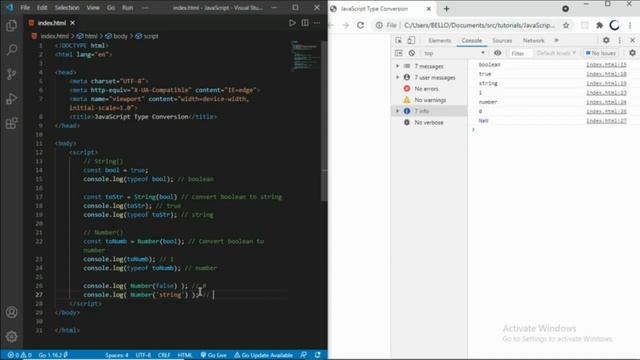Expand the 7 messages group
The image size is (640, 360).
tap(398, 66)
